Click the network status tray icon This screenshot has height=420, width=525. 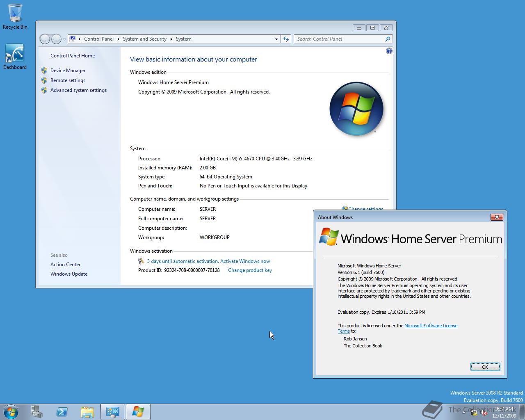coord(474,412)
